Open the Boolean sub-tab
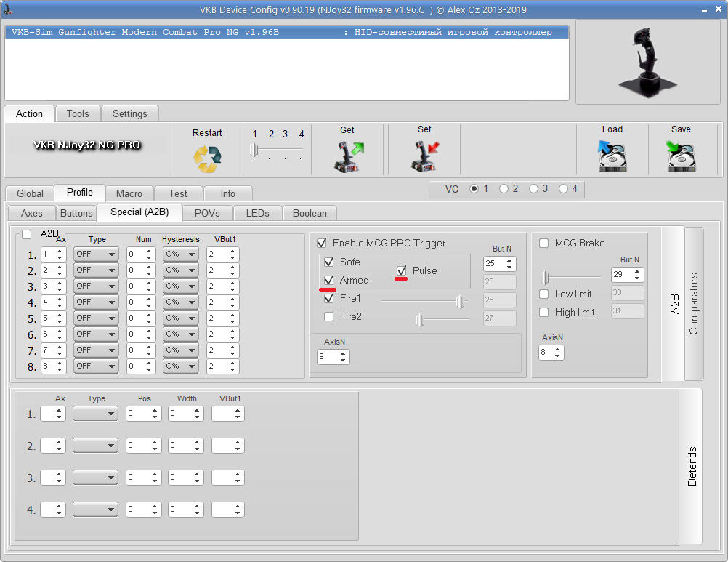The height and width of the screenshot is (562, 728). click(x=310, y=213)
